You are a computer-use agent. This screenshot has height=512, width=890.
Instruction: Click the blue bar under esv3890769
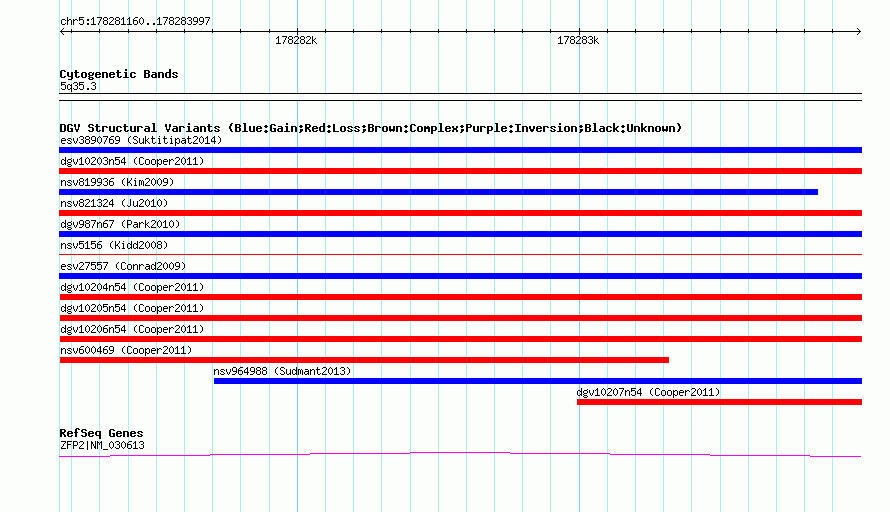click(460, 150)
